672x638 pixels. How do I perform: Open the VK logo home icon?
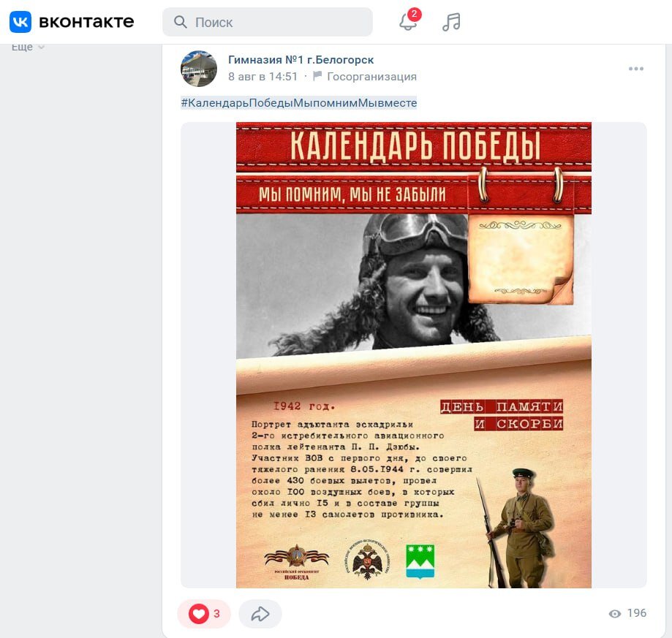[x=20, y=22]
